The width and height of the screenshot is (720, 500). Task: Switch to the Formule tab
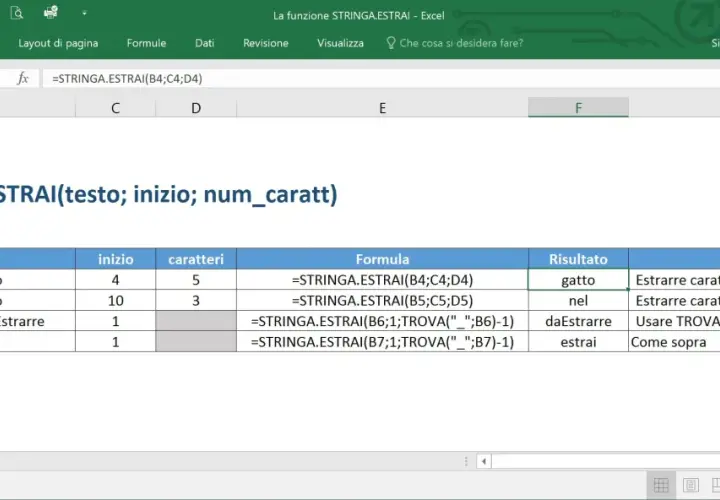point(146,43)
